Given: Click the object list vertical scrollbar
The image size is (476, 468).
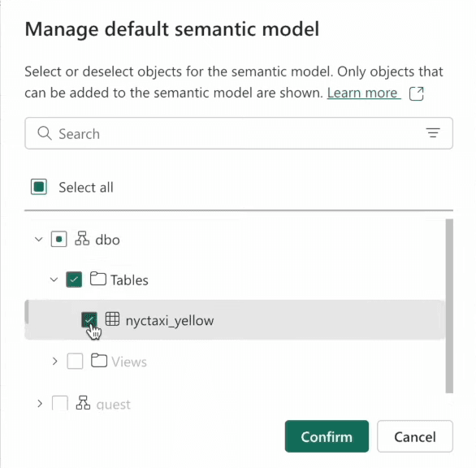Looking at the screenshot, I should 449,305.
